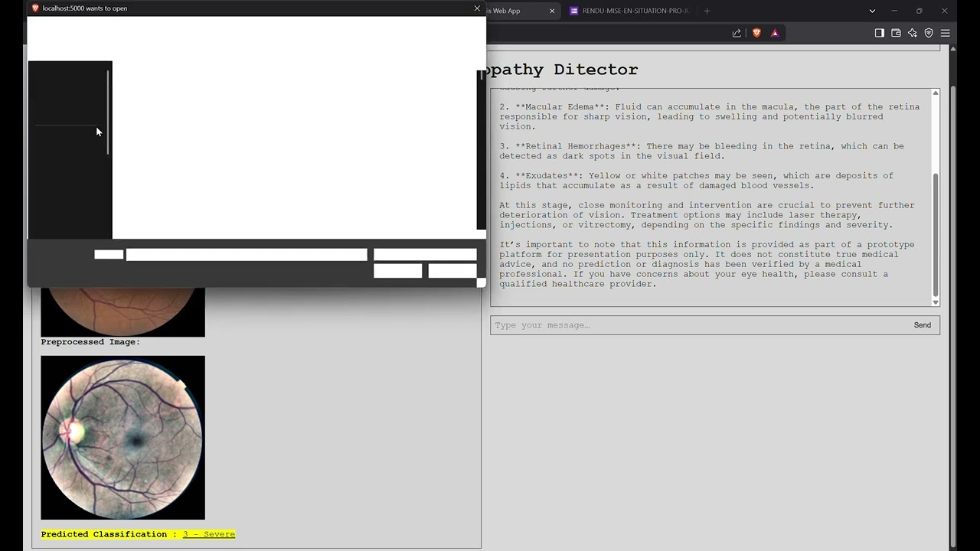Image resolution: width=980 pixels, height=551 pixels.
Task: Click the 'Predicted Classification :' label
Action: coord(109,534)
